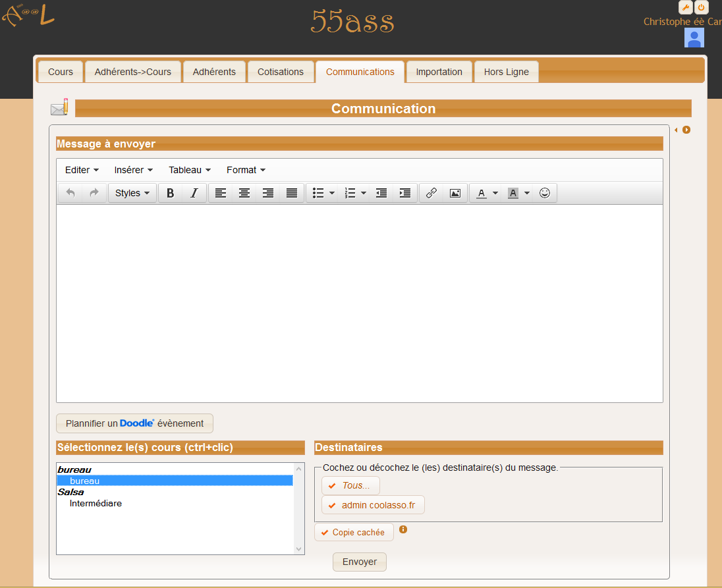This screenshot has width=722, height=588.
Task: Toggle the 'Copie cachée' option
Action: coord(354,532)
